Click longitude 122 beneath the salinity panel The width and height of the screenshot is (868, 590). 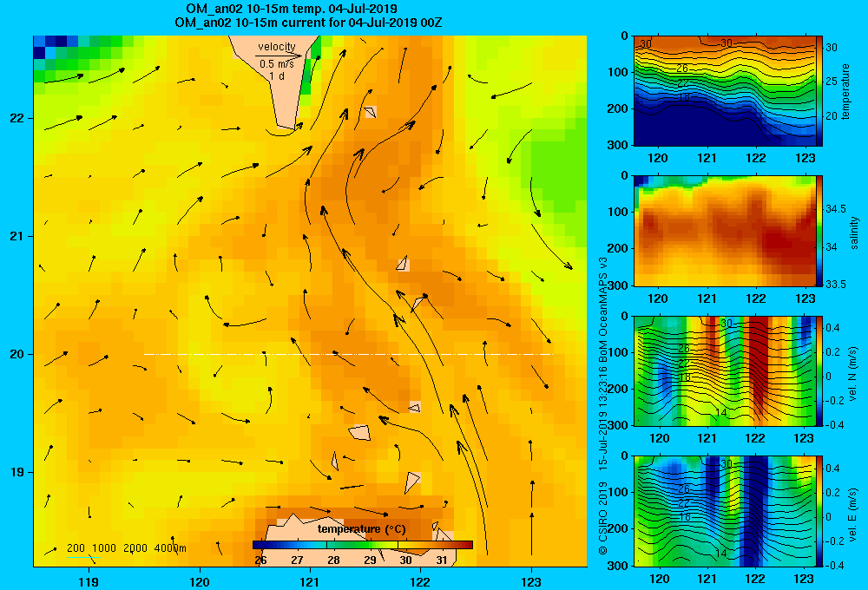tap(756, 298)
